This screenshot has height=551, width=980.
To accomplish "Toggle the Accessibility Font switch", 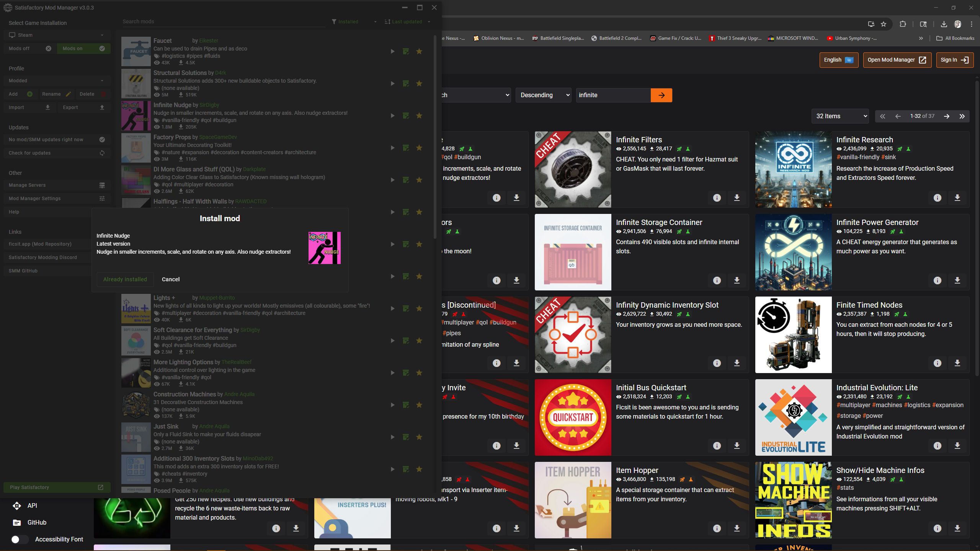I will (20, 540).
